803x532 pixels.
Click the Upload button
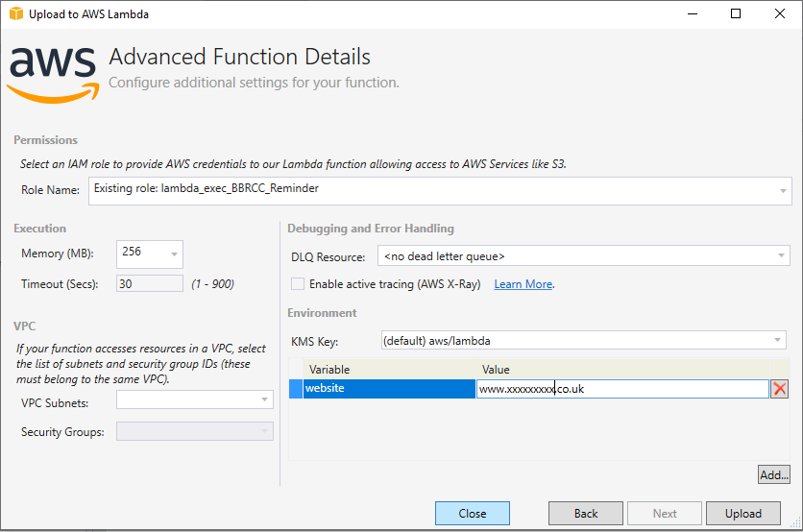pos(743,513)
